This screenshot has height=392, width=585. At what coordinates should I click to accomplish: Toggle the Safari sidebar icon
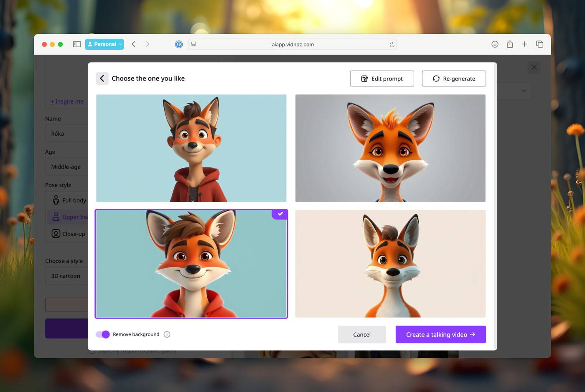77,44
